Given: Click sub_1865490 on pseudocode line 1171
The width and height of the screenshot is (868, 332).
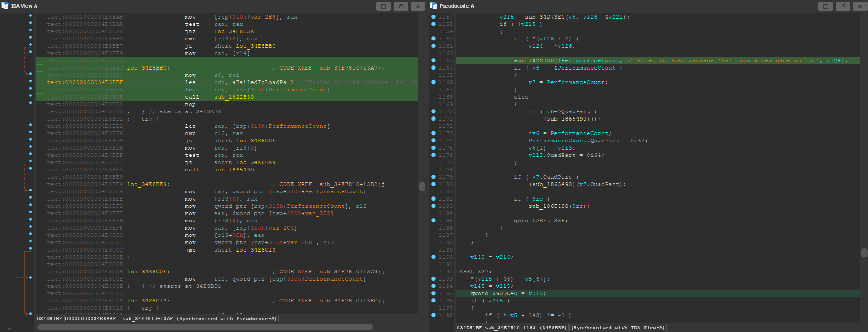Looking at the screenshot, I should 567,119.
